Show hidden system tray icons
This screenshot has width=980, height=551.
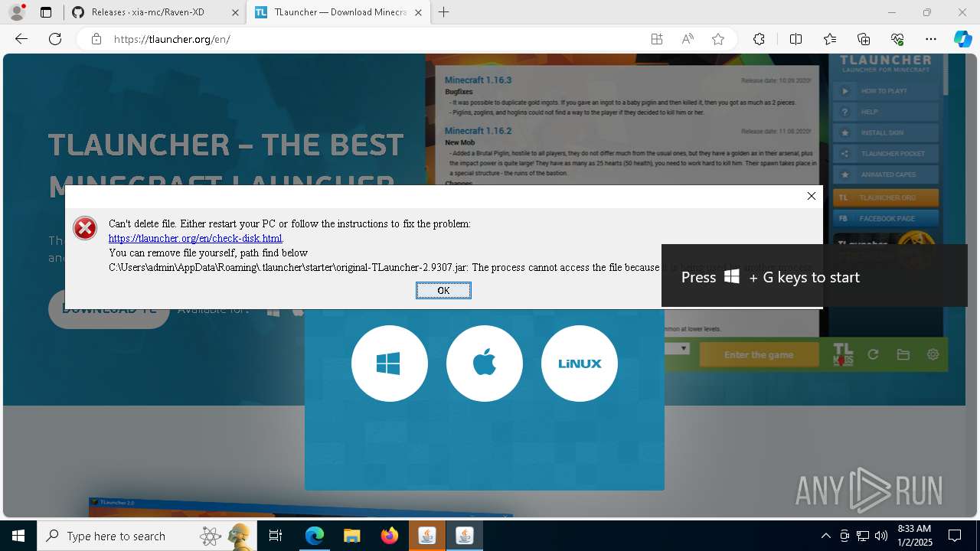point(825,536)
